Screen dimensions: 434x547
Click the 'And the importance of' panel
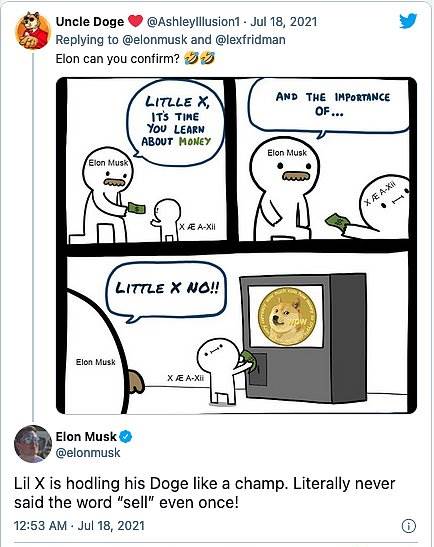(323, 159)
